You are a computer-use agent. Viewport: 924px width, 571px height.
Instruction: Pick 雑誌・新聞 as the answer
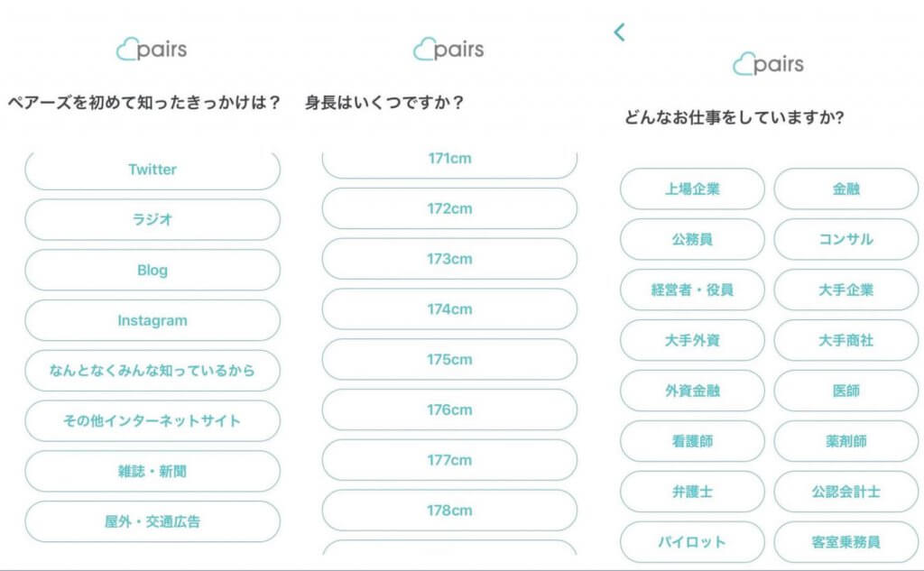[152, 471]
